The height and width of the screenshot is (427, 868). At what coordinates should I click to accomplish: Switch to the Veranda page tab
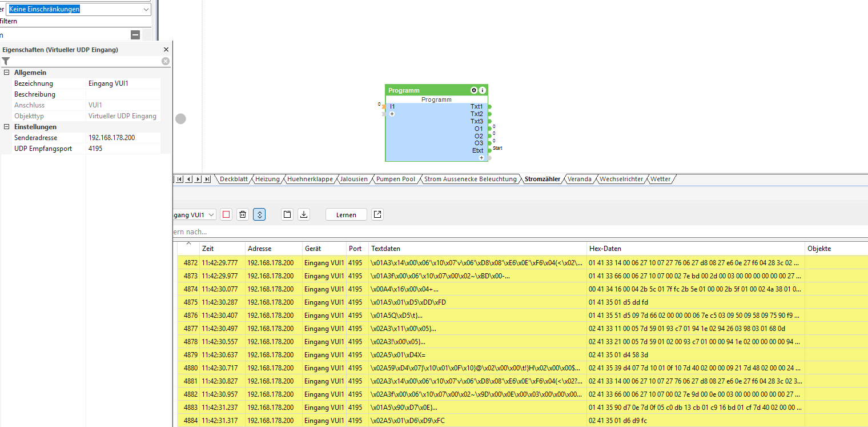click(x=579, y=179)
